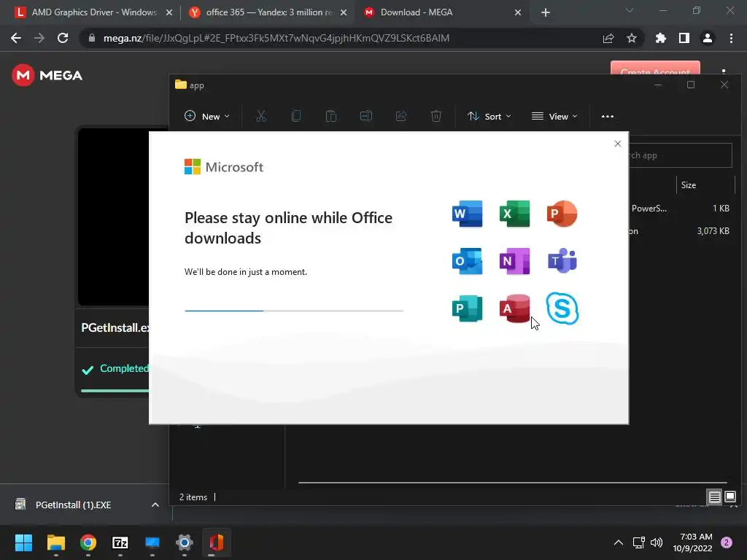
Task: Click the Skype icon in Office installer
Action: (x=562, y=308)
